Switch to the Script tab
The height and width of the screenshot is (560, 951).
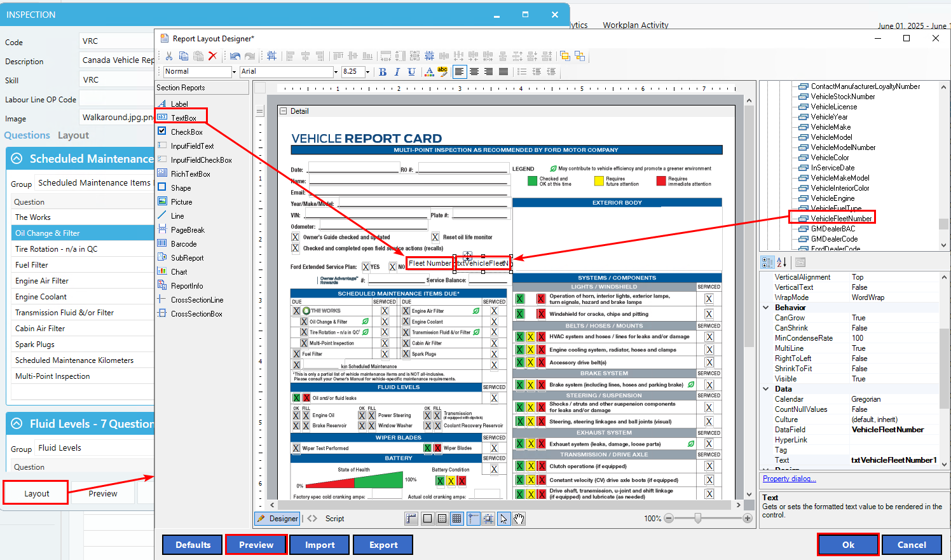334,519
